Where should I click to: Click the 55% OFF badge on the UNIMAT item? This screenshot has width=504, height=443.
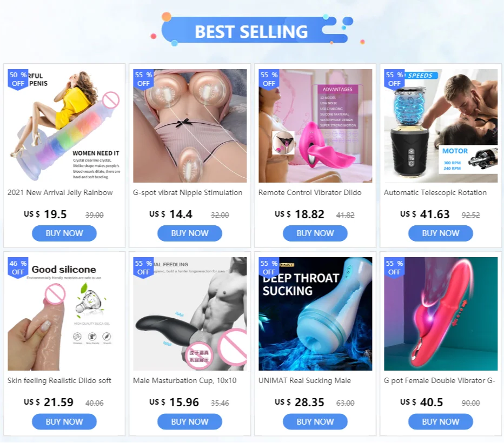(x=269, y=268)
